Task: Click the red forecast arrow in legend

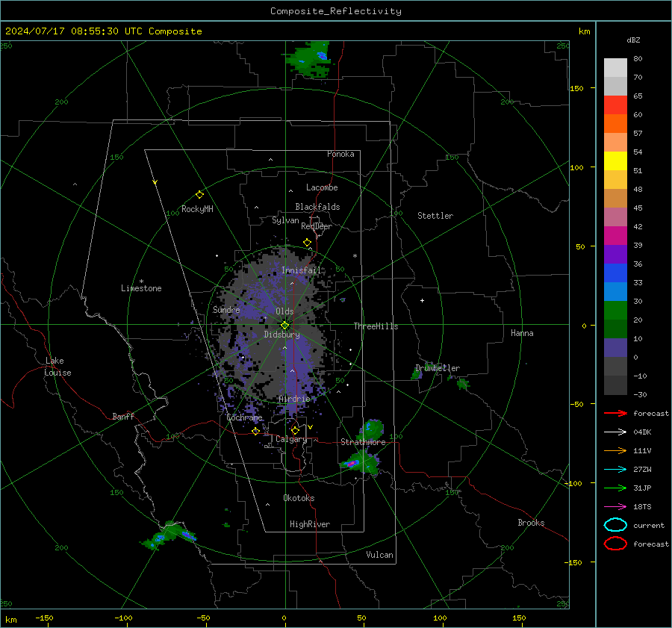Action: [x=615, y=413]
